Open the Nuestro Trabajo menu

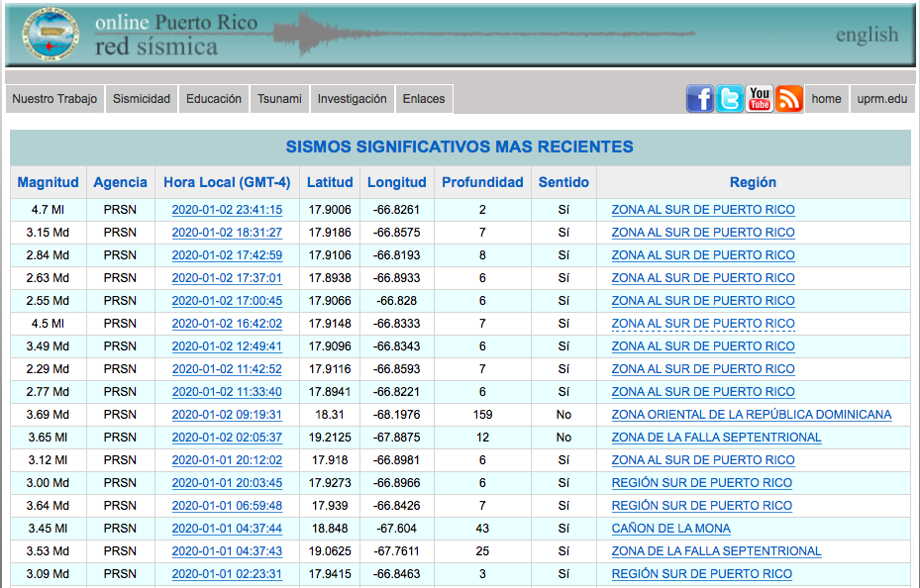(x=54, y=99)
